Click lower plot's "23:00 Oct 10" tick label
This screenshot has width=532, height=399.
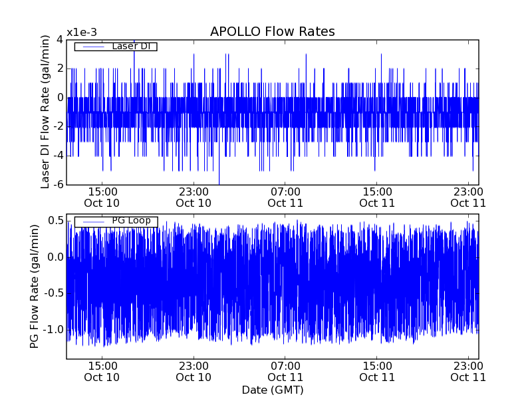coord(194,371)
